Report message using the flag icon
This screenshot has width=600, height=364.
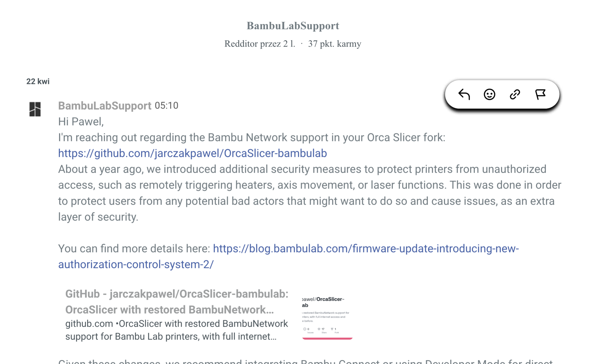(540, 94)
